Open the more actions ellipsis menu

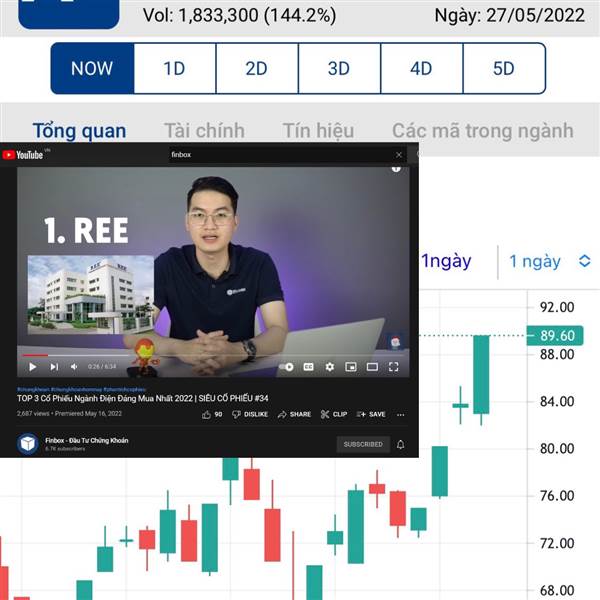tap(401, 415)
